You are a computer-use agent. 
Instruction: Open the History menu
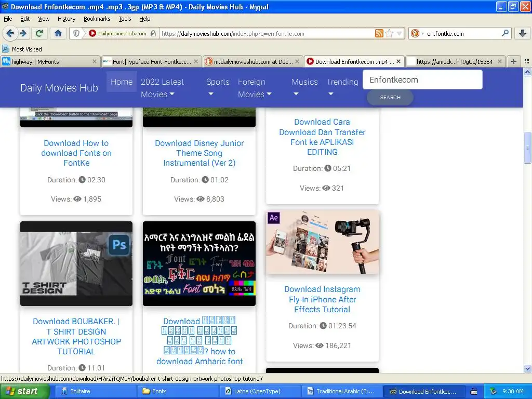click(x=66, y=19)
